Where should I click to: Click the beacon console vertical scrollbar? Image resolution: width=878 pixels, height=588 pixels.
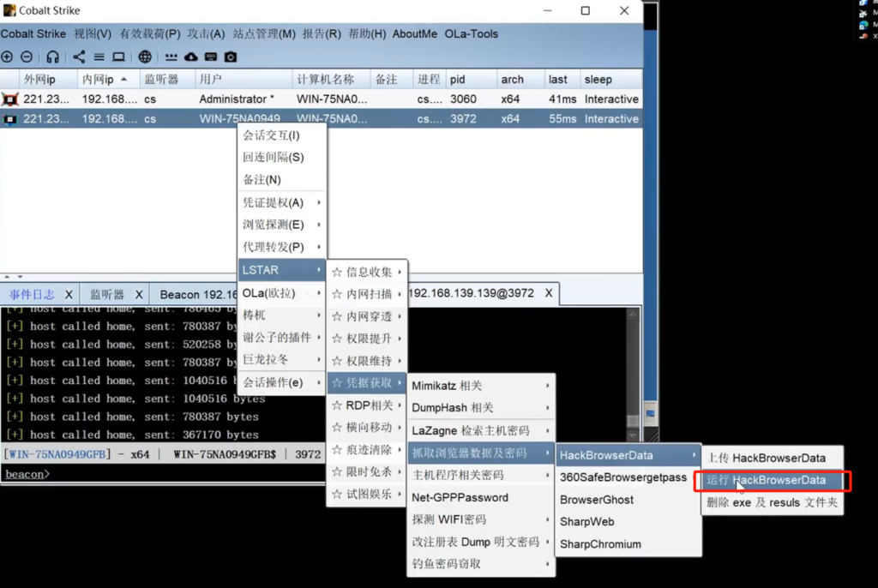[633, 374]
